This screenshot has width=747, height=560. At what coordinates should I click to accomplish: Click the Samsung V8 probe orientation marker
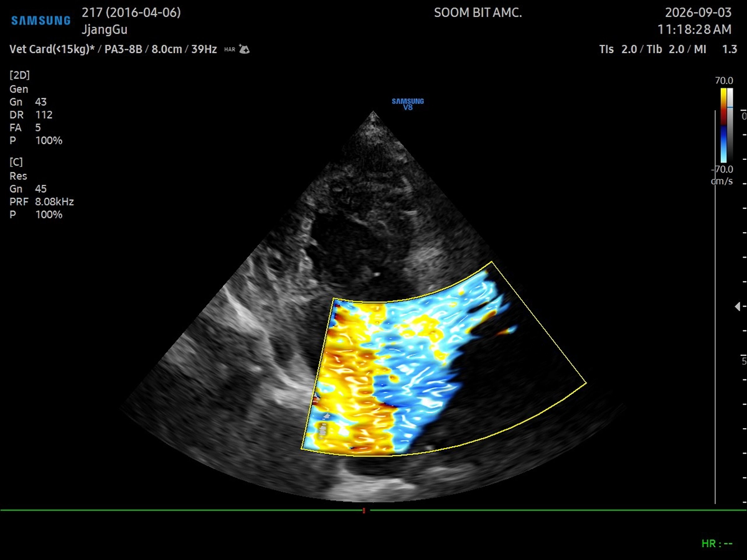pos(408,104)
